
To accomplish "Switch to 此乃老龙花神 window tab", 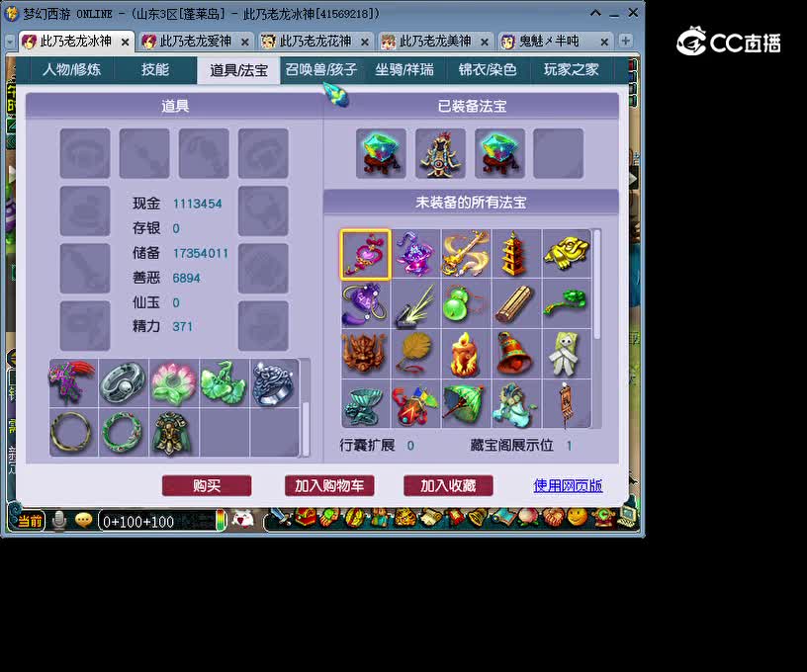I will [314, 42].
